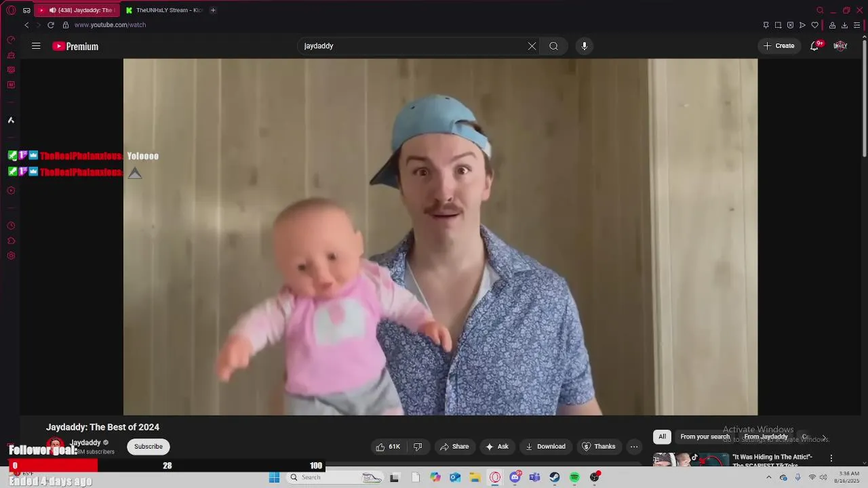Open Discord from the taskbar
868x488 pixels.
coord(515,477)
